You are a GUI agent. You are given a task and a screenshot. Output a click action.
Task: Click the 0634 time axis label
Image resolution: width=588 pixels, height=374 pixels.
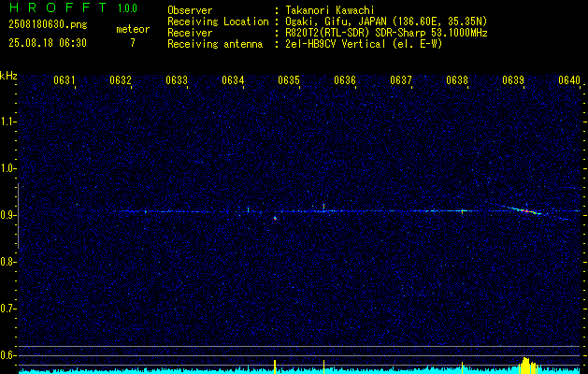[x=233, y=80]
